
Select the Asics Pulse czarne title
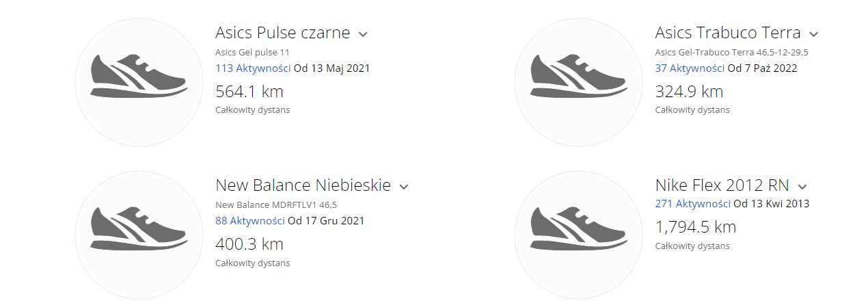tap(283, 33)
